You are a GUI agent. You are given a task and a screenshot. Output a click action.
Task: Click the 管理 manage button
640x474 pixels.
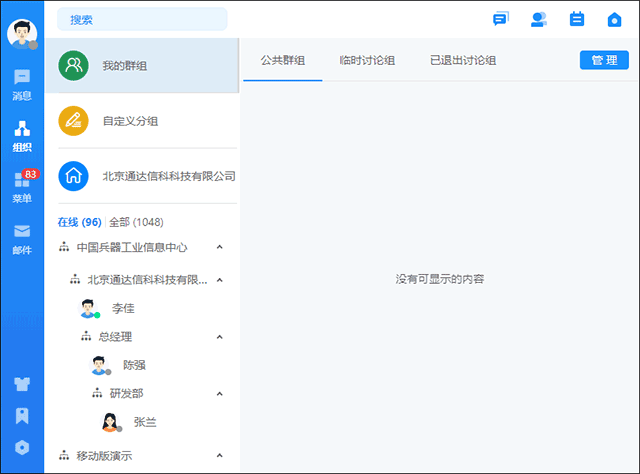click(x=604, y=60)
